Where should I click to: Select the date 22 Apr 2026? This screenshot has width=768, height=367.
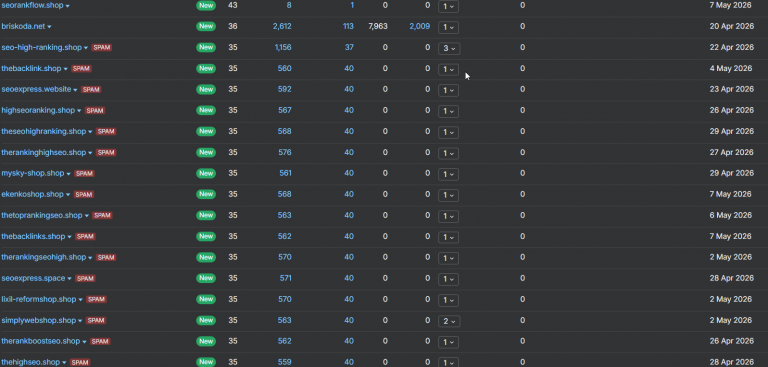pyautogui.click(x=732, y=48)
